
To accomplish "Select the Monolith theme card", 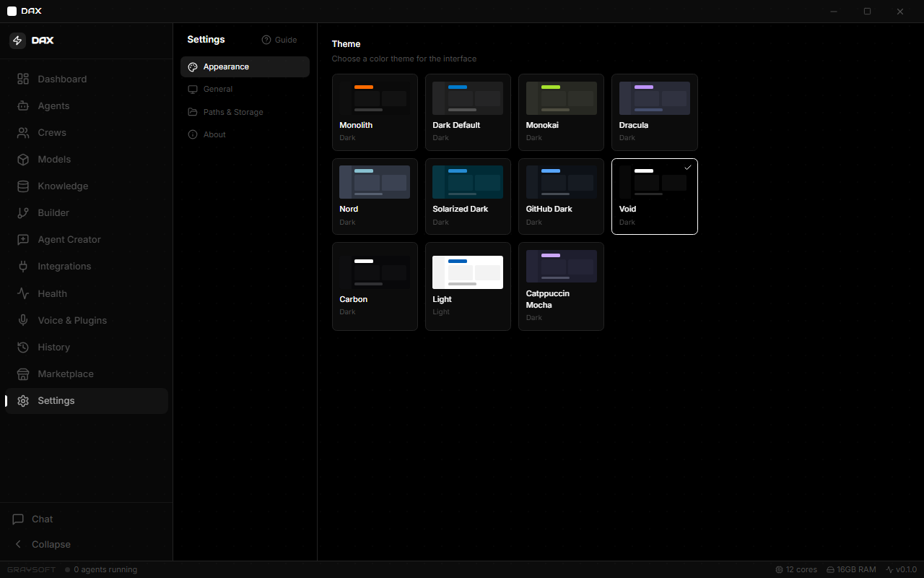I will [375, 112].
